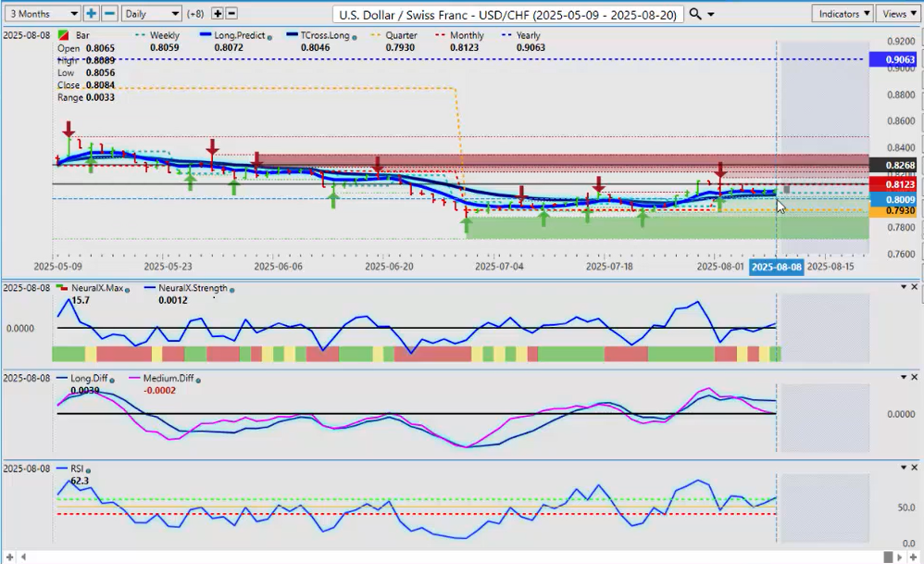Click the black minus button after (+8)
Viewport: 924px width, 564px height.
231,14
